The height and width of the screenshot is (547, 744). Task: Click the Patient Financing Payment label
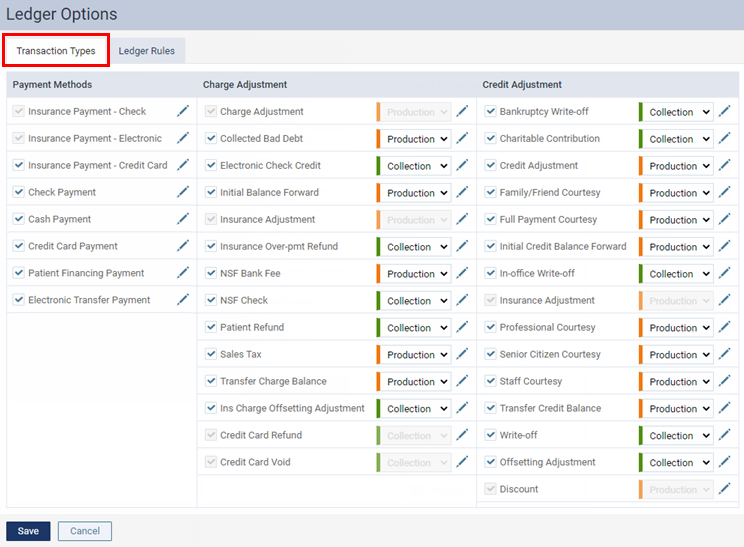(x=86, y=273)
